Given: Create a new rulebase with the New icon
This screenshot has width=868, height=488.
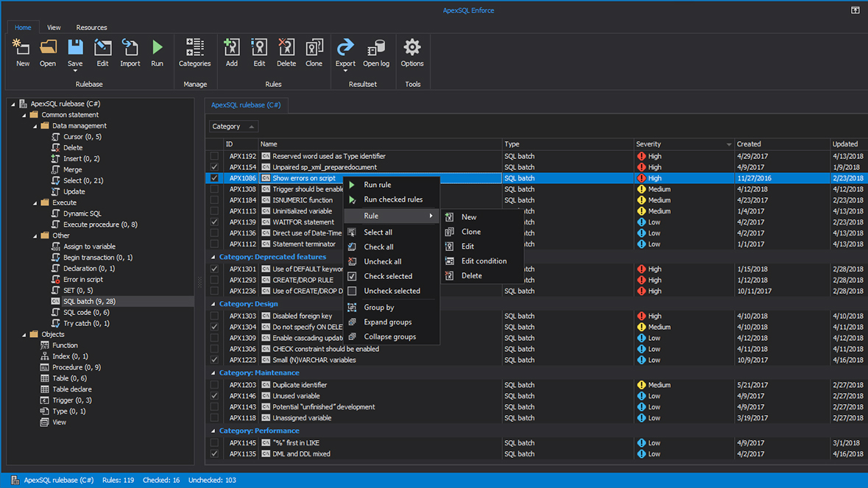Looking at the screenshot, I should point(22,52).
